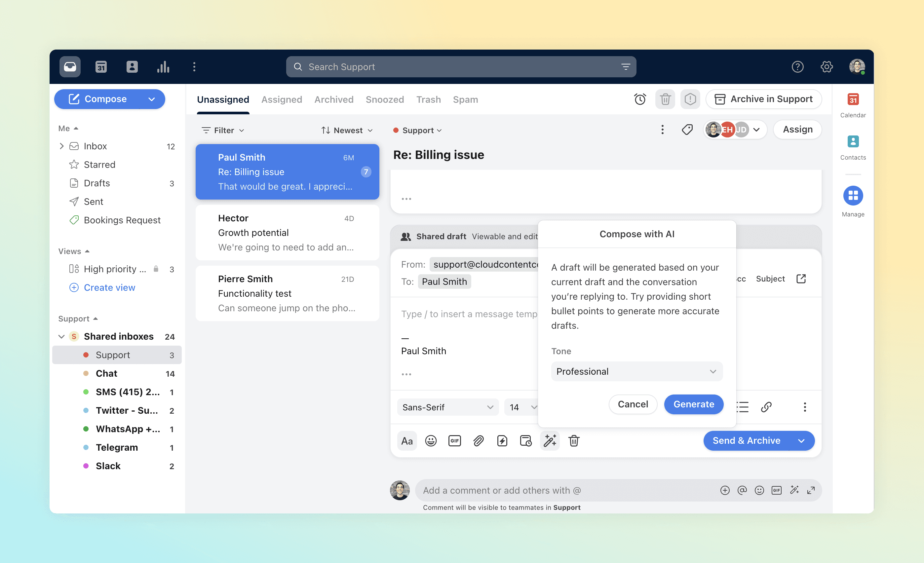Open the Newest sort dropdown
Viewport: 924px width, 563px height.
pyautogui.click(x=347, y=131)
